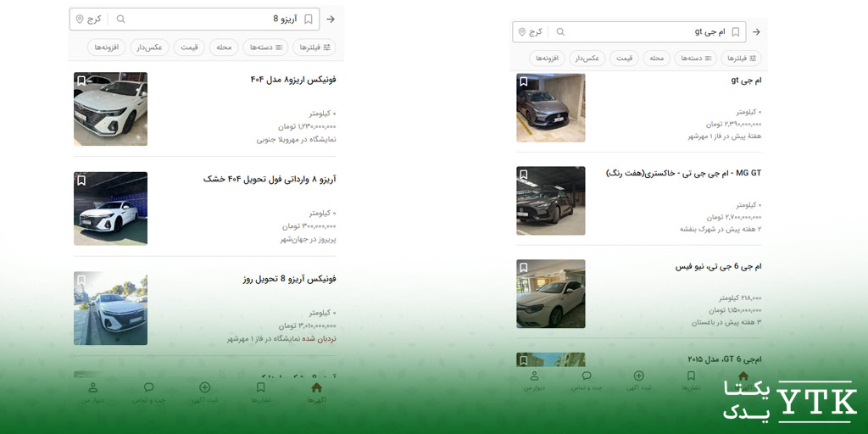Toggle عکس‌دار filter in ام جی gt panel
Screen dimensions: 868x434
pyautogui.click(x=587, y=58)
